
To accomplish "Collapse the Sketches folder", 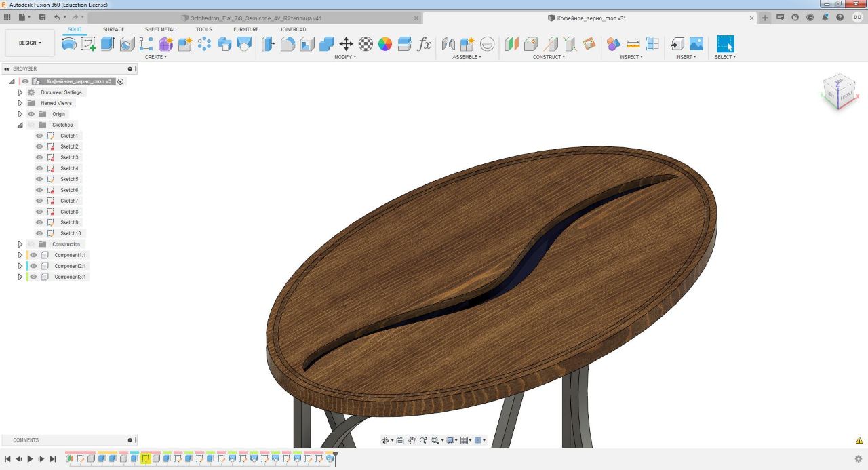I will click(20, 125).
